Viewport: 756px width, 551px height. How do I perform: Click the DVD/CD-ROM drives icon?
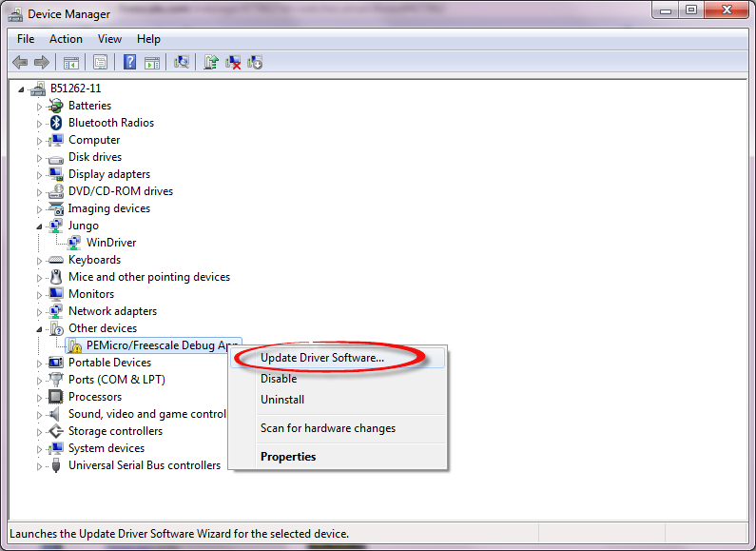(56, 191)
